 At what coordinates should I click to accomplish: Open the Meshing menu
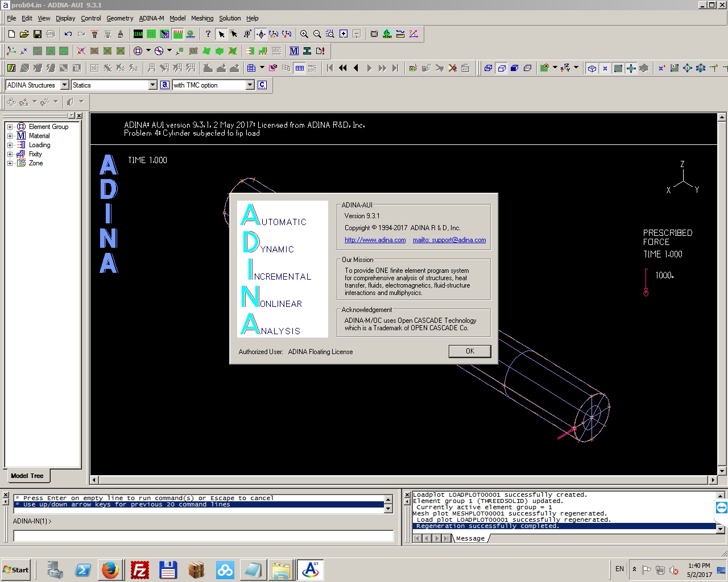(202, 18)
